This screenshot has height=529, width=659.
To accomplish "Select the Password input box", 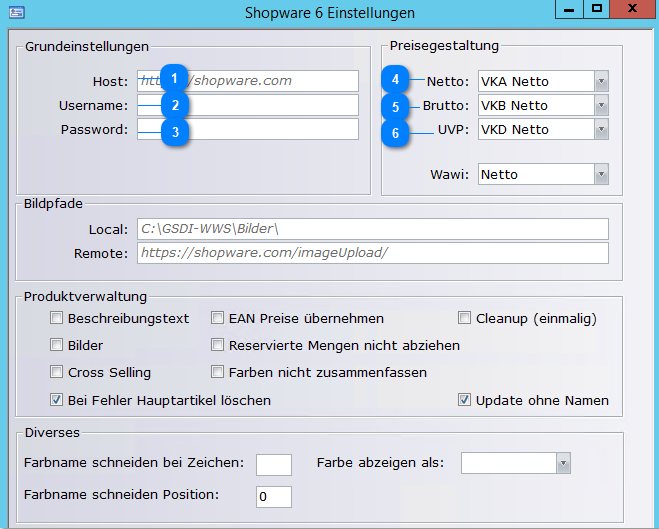I will 248,129.
